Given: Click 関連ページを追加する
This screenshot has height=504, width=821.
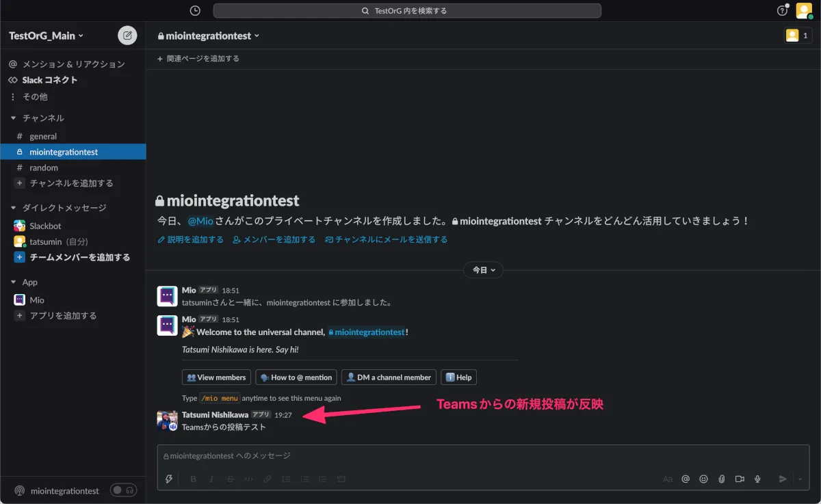Looking at the screenshot, I should pyautogui.click(x=198, y=59).
